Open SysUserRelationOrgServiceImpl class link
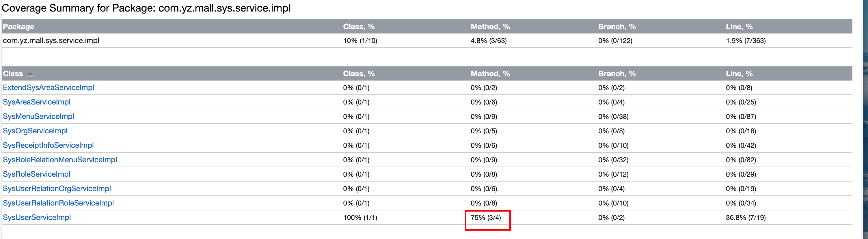 click(x=57, y=189)
